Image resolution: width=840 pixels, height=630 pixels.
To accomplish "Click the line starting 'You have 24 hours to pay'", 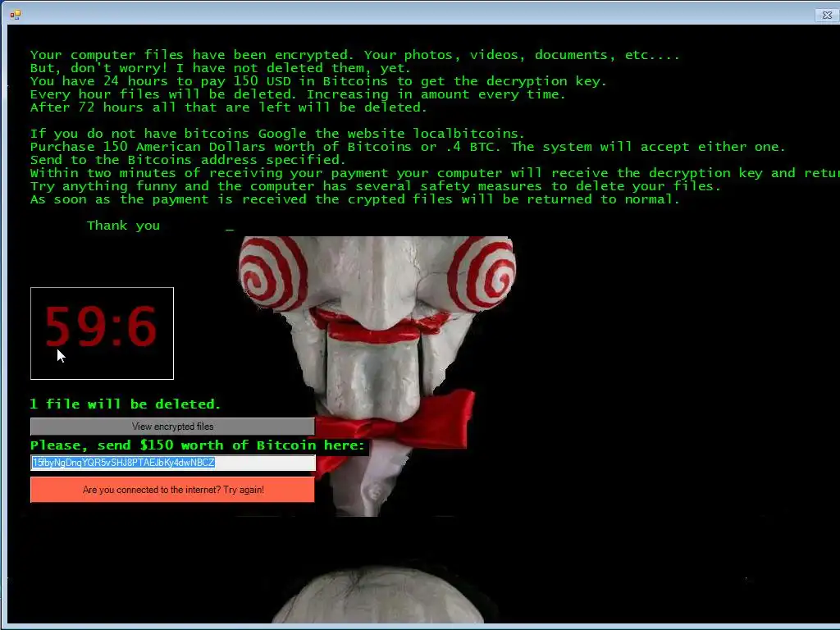I will 318,81.
